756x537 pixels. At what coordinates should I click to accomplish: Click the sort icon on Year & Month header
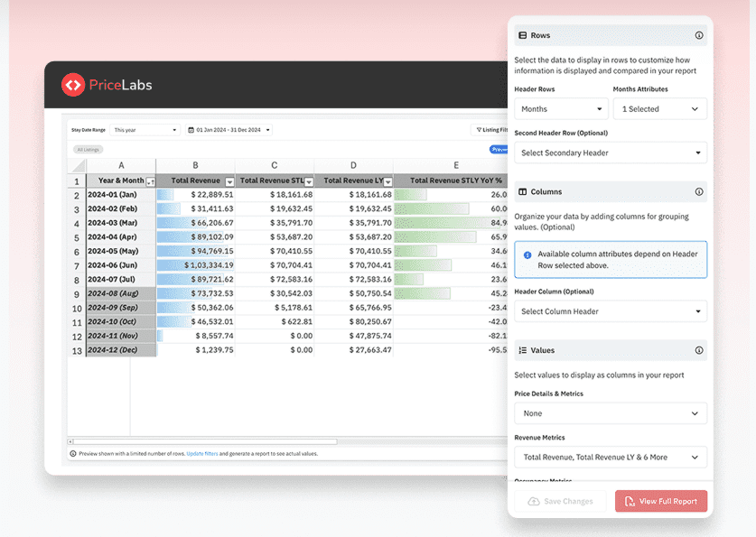(x=150, y=181)
